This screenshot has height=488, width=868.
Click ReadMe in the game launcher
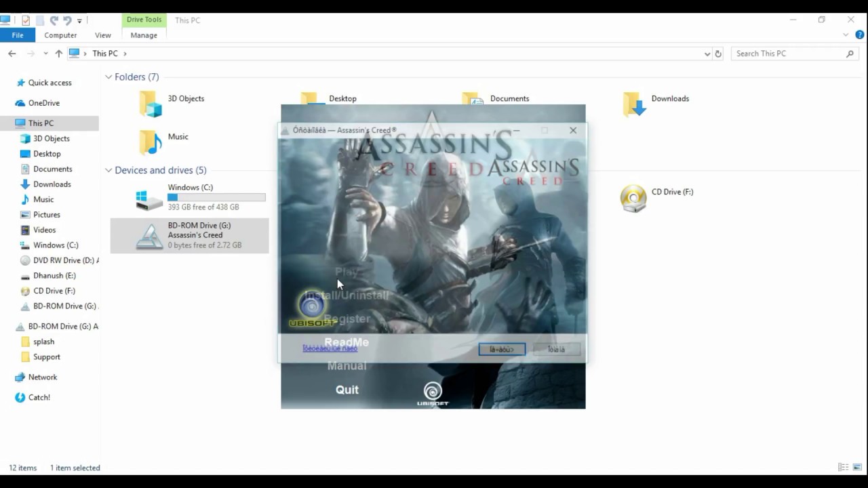coord(347,342)
